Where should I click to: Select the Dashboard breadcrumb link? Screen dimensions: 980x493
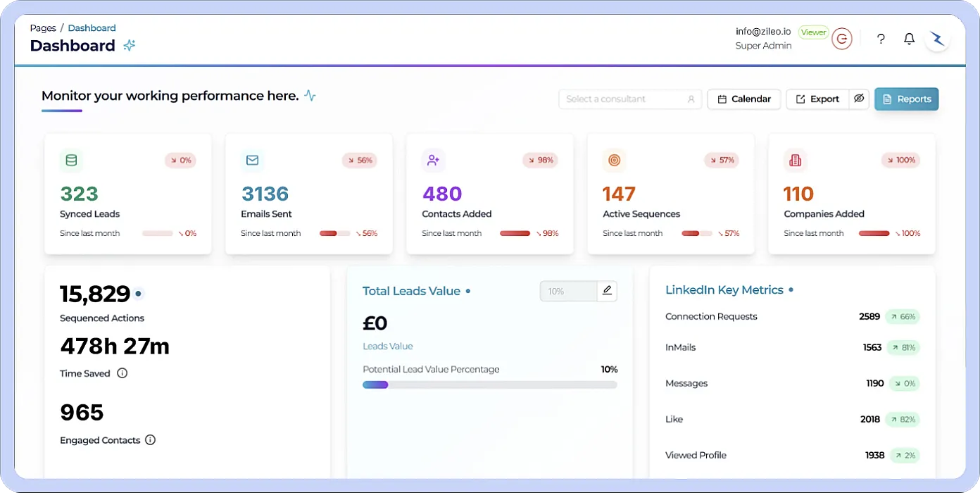coord(92,28)
